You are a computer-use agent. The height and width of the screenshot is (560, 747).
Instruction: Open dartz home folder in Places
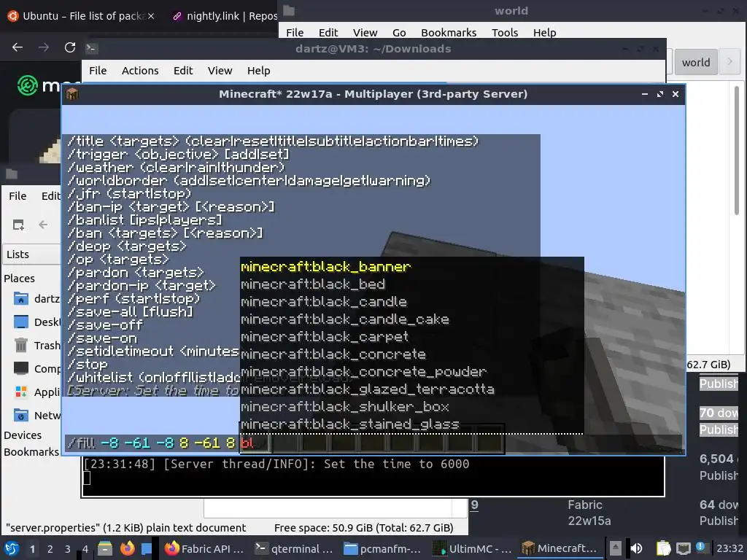click(36, 298)
